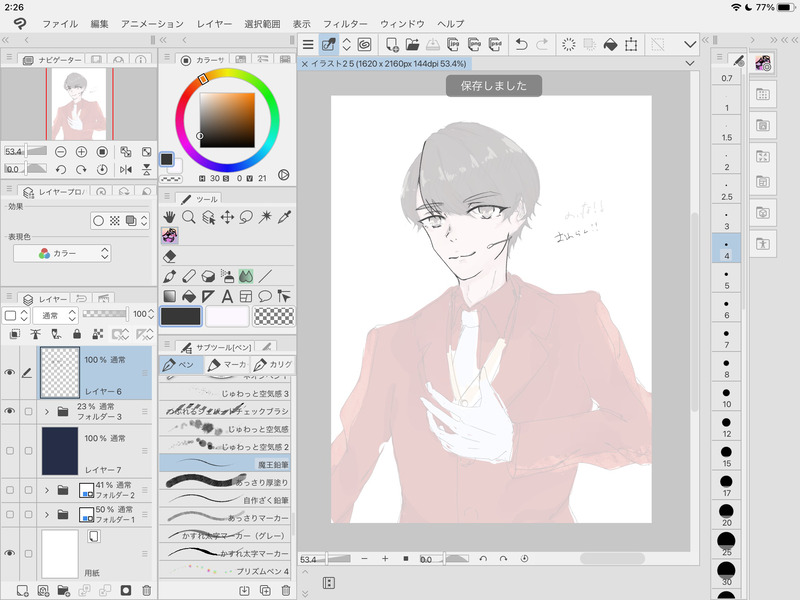Toggle clip to layer below icon
This screenshot has height=600, width=800.
(x=15, y=334)
